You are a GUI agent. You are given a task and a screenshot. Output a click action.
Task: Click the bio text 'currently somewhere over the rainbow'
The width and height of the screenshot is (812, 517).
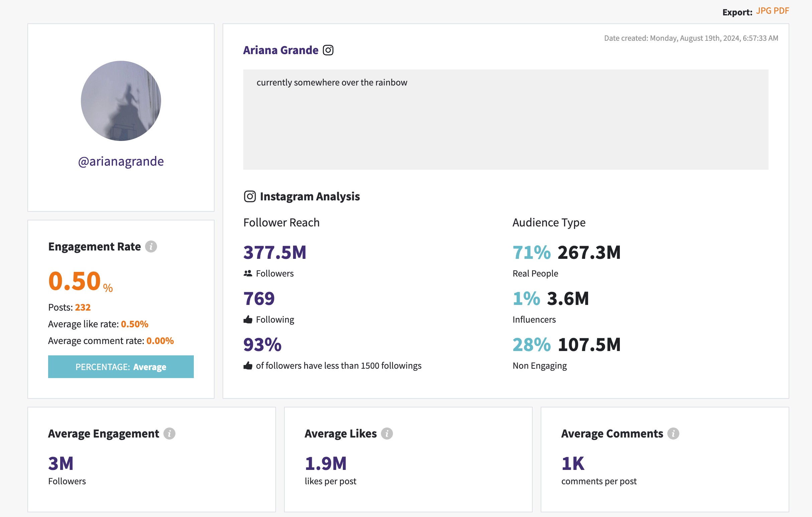coord(332,82)
